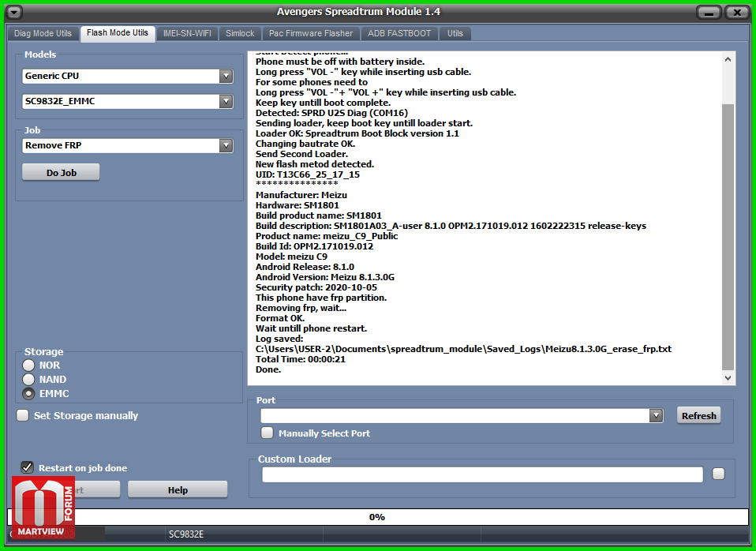Click the Custom Loader path field
This screenshot has height=551, width=756.
pos(482,474)
